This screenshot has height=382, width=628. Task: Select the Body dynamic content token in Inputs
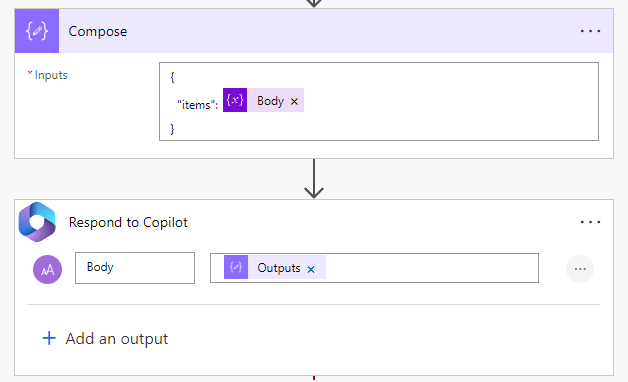click(270, 101)
